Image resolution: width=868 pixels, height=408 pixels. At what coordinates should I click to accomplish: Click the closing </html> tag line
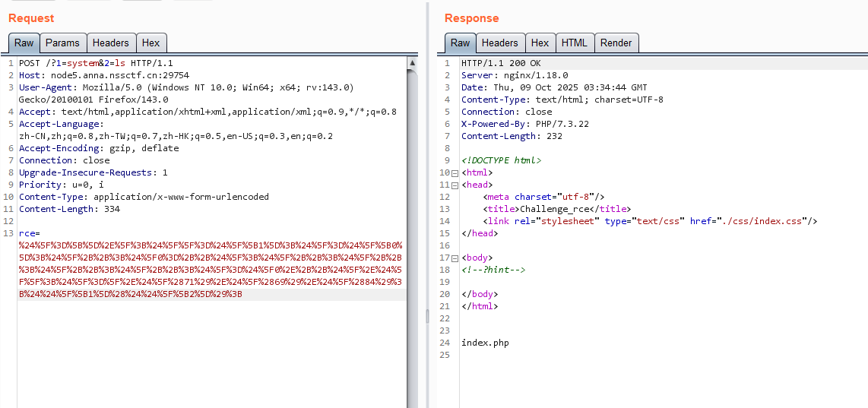[480, 307]
